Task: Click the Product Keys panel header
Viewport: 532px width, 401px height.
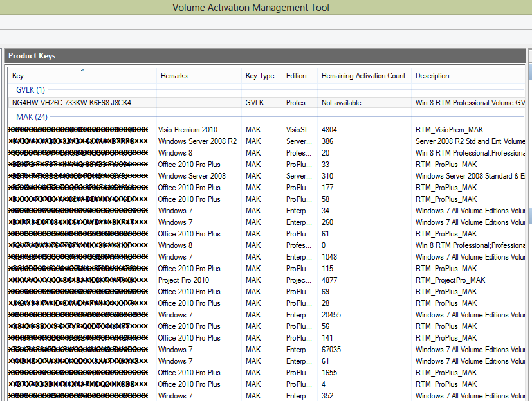Action: [x=264, y=56]
